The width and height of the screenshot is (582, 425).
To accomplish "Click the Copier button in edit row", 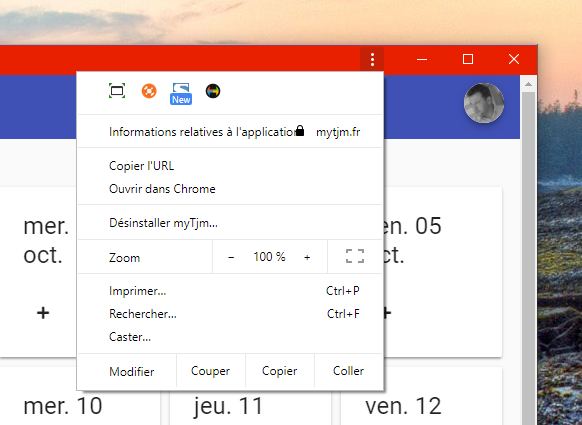I will (x=279, y=371).
